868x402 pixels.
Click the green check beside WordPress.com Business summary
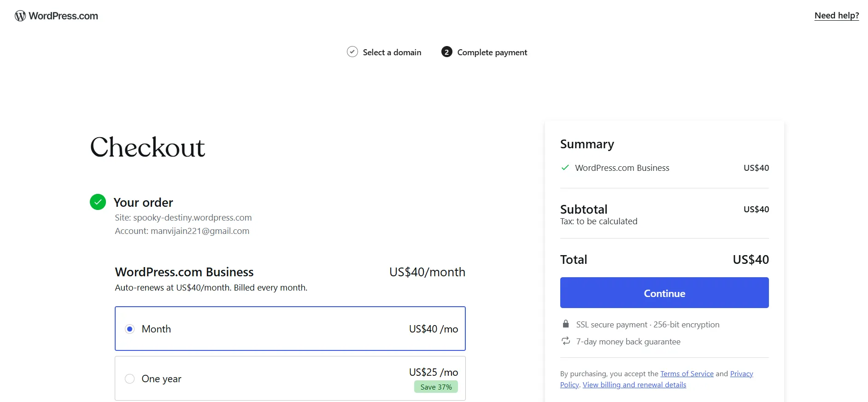(565, 168)
